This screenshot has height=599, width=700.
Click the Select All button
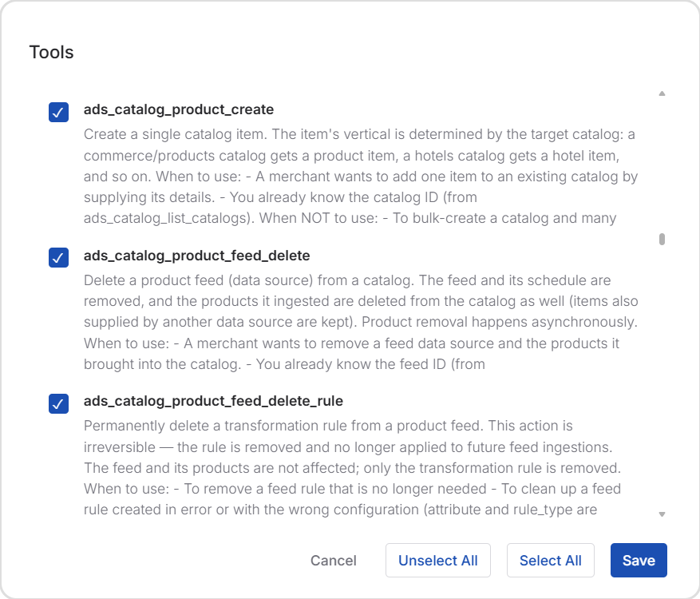pos(551,561)
